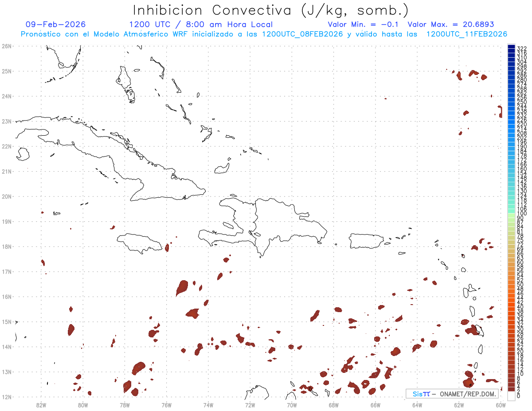Select the date text "09-Feb-2026"
Image resolution: width=532 pixels, height=411 pixels.
(56, 24)
